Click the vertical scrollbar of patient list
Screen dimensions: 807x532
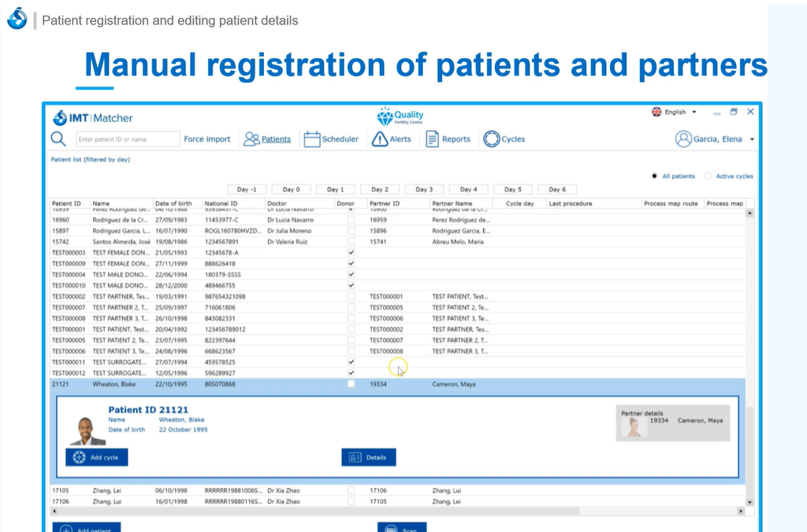(x=749, y=355)
